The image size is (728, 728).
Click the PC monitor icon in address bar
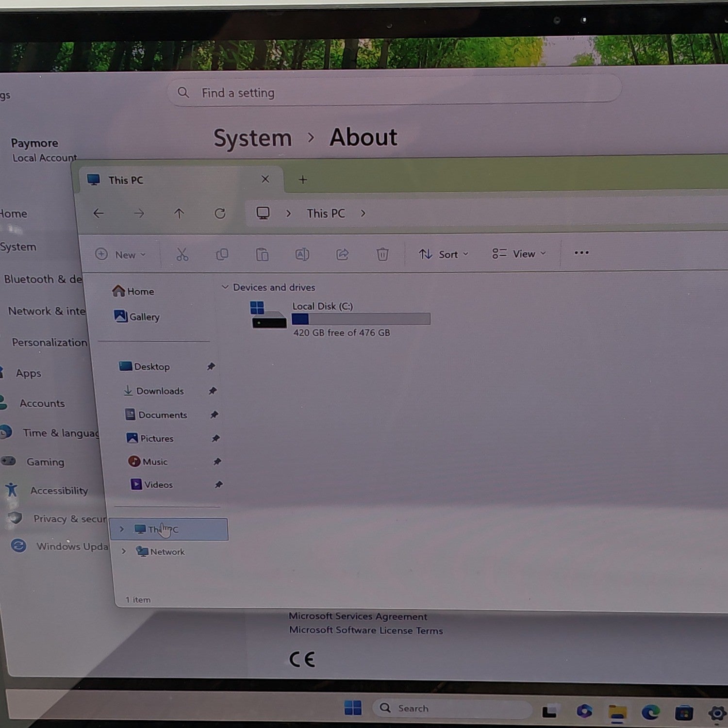coord(263,214)
